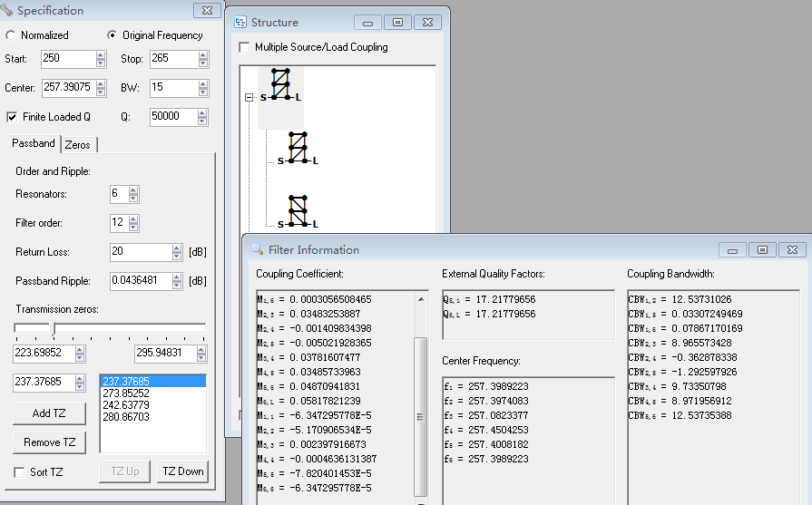The image size is (812, 505).
Task: Click the Return Loss input field
Action: point(141,252)
